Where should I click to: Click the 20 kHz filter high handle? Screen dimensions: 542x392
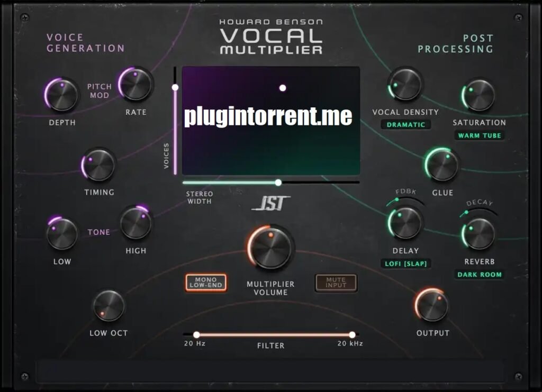(352, 335)
